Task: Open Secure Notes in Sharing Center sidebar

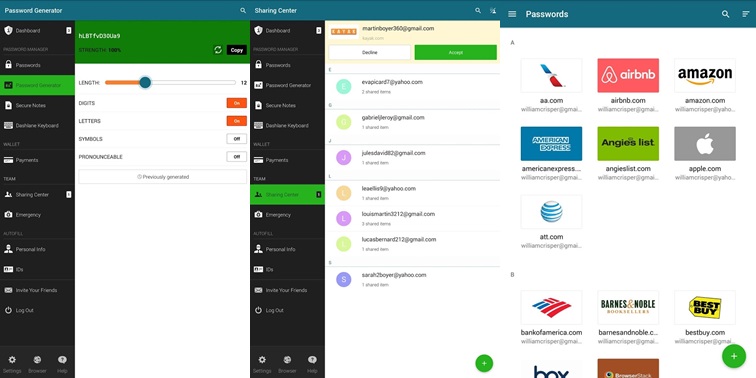Action: pyautogui.click(x=287, y=105)
